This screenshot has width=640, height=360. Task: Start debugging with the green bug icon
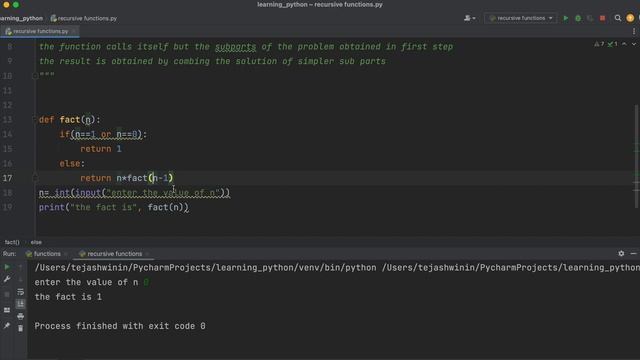pyautogui.click(x=578, y=18)
